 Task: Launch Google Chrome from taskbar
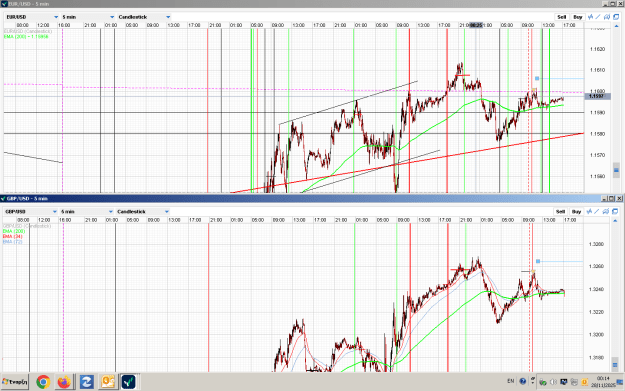click(43, 382)
